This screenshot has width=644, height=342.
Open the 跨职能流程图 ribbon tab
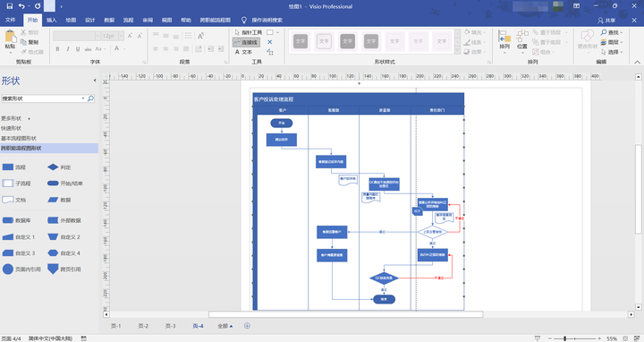tap(216, 20)
